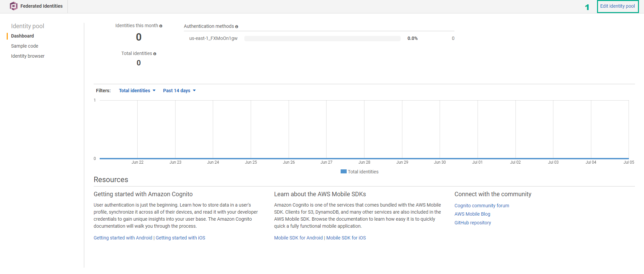Click Getting started with Amazon Cognito heading
Image resolution: width=644 pixels, height=274 pixels.
(x=143, y=194)
